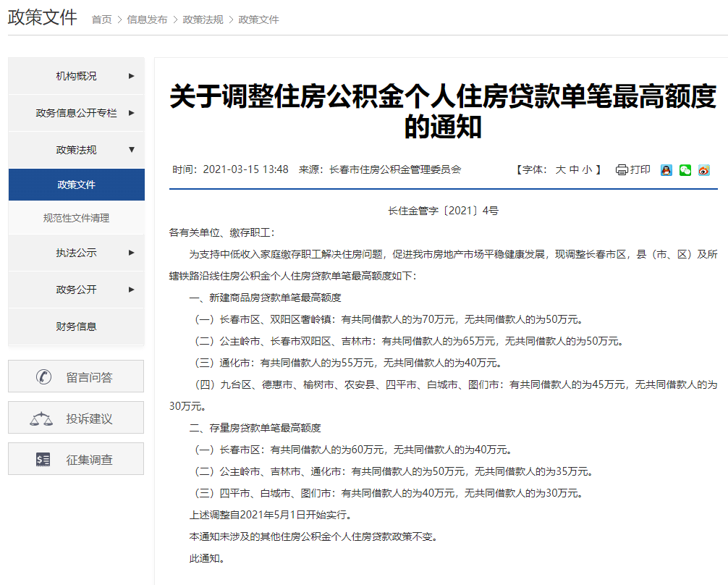Click the survey icon on 征集调查
Image resolution: width=728 pixels, height=585 pixels.
click(x=43, y=460)
